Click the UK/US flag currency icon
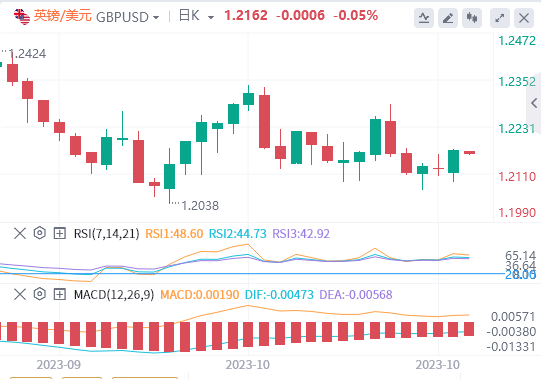541x379 pixels. click(x=22, y=17)
